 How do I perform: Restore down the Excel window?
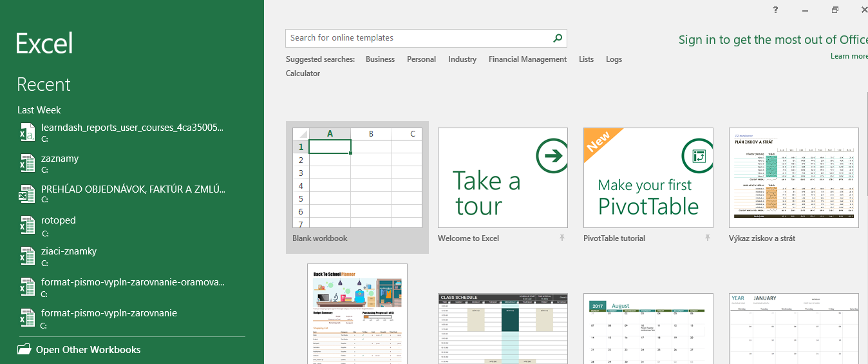835,10
